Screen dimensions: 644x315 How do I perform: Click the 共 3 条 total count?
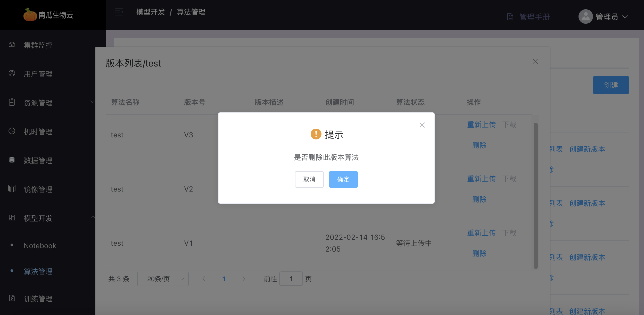point(119,279)
